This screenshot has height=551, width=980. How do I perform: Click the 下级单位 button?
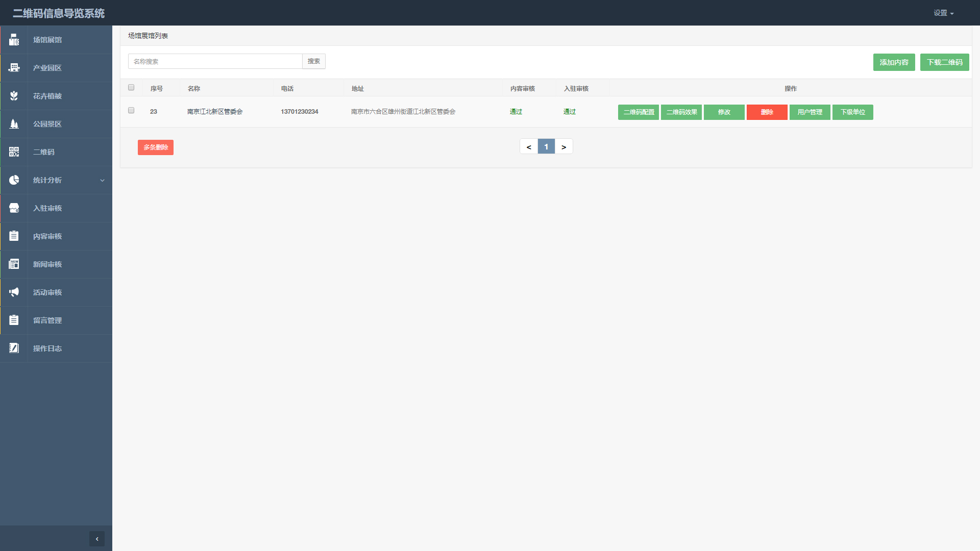852,112
